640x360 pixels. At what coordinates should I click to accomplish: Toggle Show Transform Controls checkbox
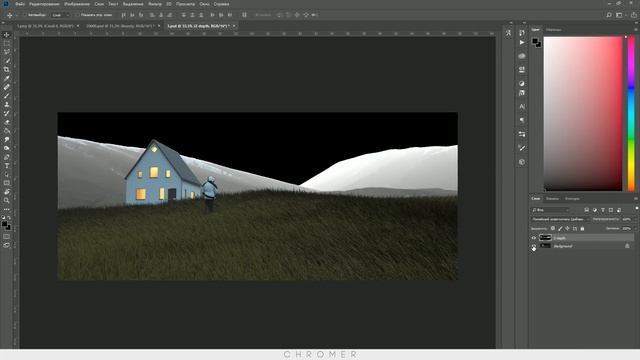tap(77, 15)
